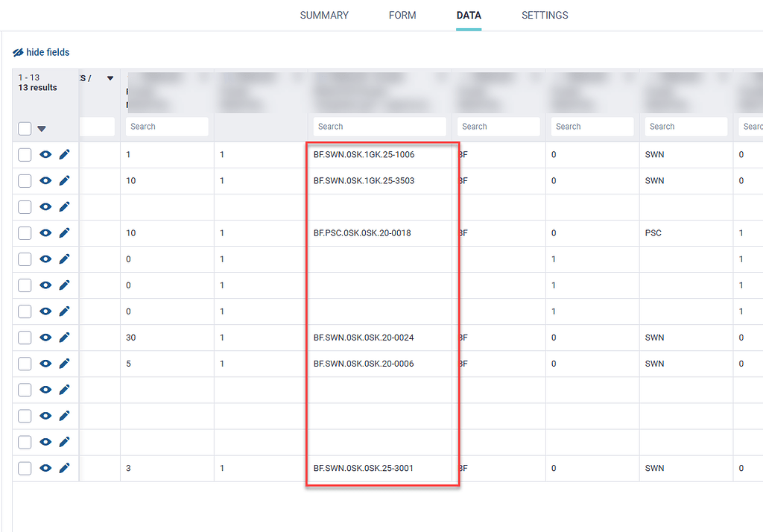
Task: Open eye view icon on the first row
Action: coord(45,154)
